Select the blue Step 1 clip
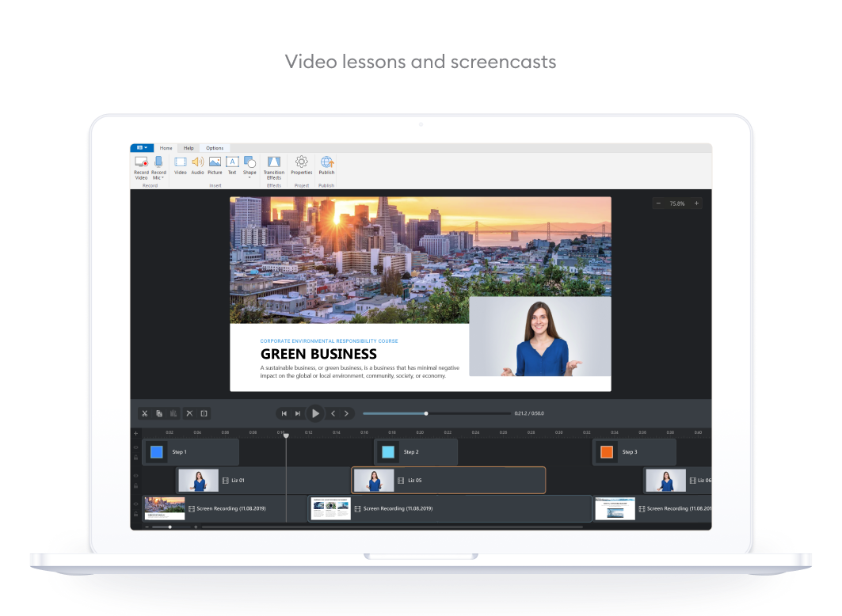 (x=191, y=452)
